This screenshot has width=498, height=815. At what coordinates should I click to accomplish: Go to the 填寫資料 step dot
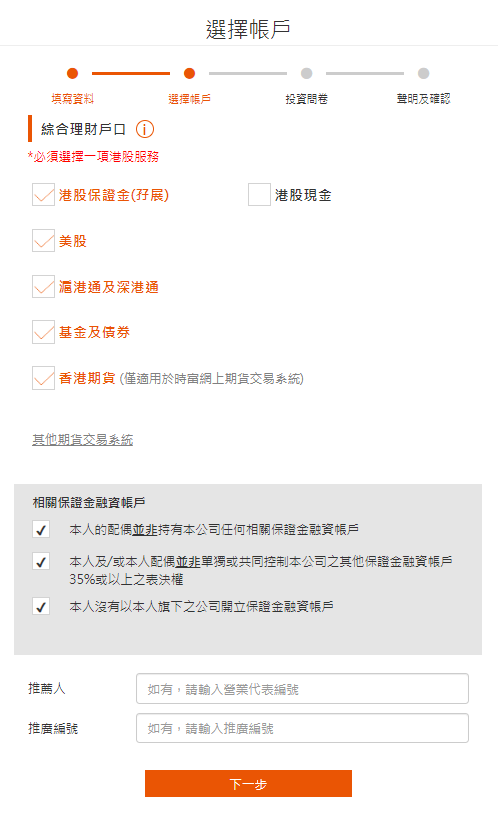click(x=73, y=73)
